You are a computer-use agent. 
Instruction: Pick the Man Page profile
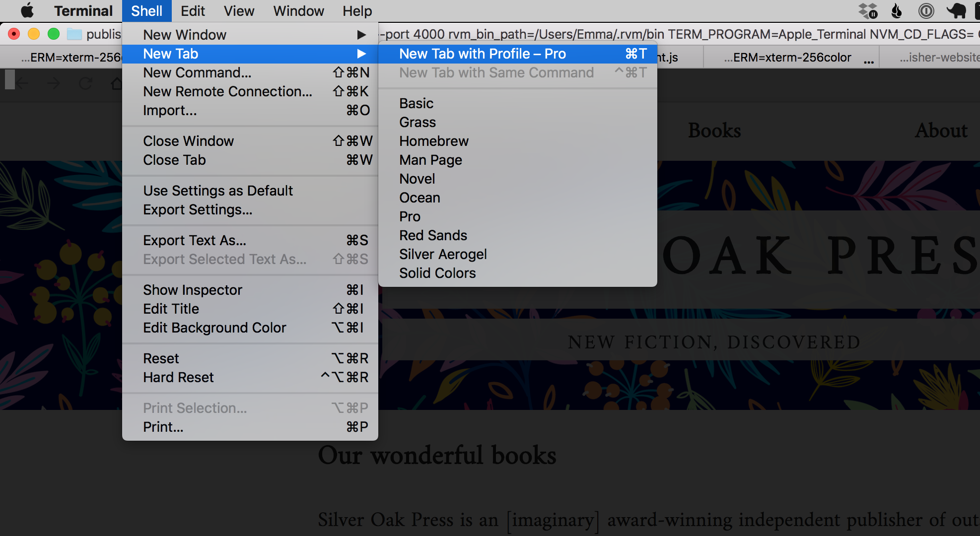(518, 160)
